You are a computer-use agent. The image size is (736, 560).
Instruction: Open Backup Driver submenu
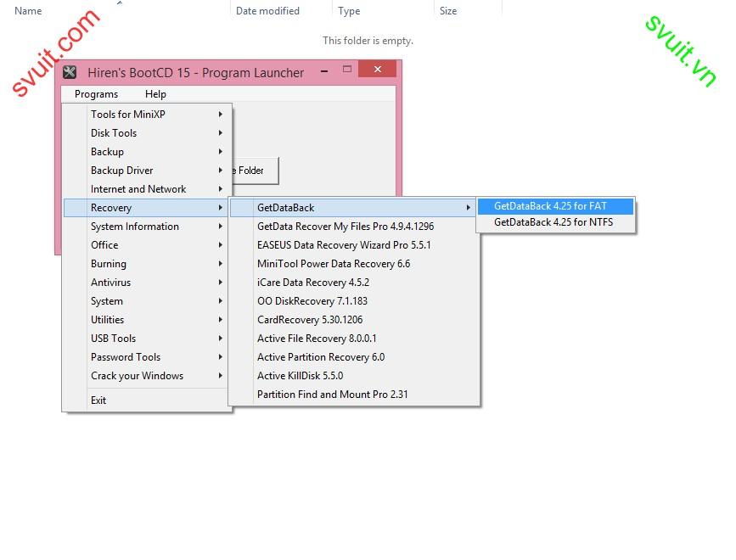pos(147,171)
